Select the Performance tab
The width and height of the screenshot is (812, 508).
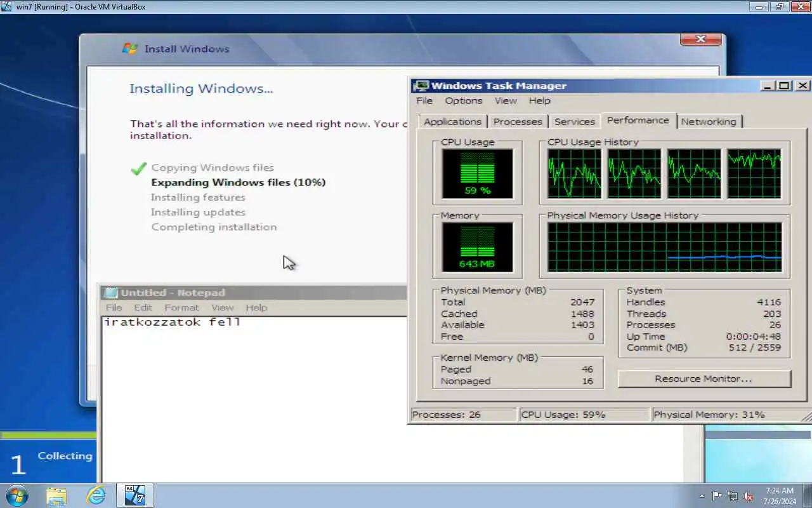tap(638, 120)
